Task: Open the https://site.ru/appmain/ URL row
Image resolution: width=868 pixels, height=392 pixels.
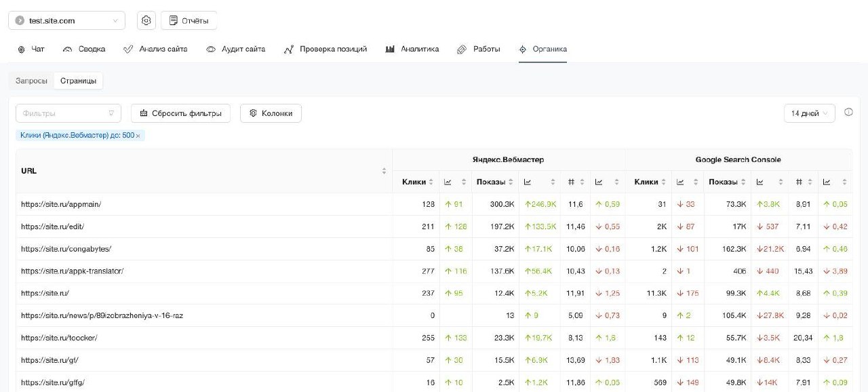Action: pos(61,204)
